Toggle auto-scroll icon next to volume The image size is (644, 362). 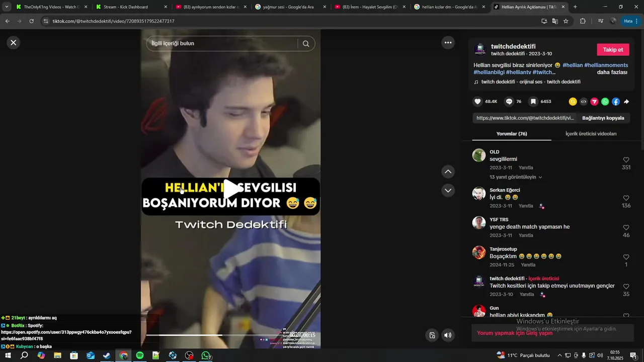coord(432,335)
